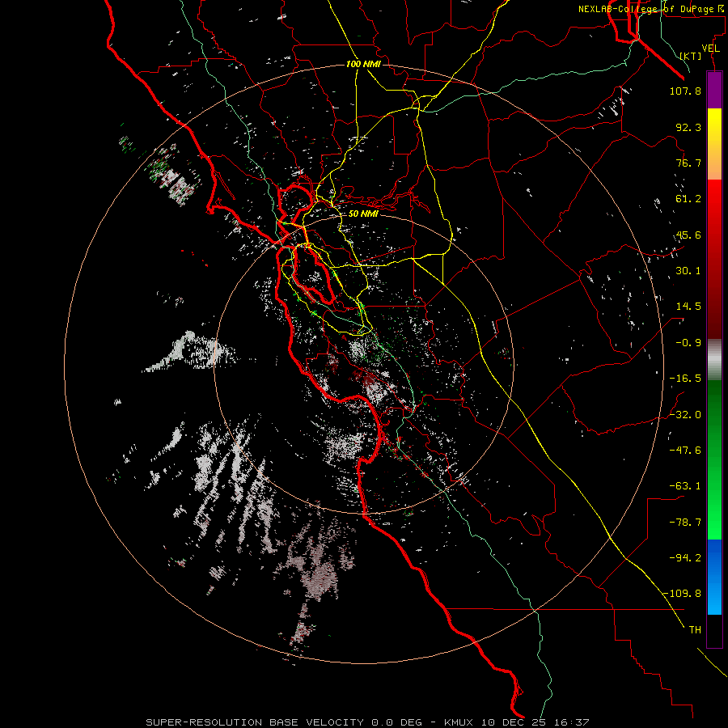Click the gray near-zero segment of the color bar
This screenshot has width=728, height=728.
pyautogui.click(x=714, y=360)
